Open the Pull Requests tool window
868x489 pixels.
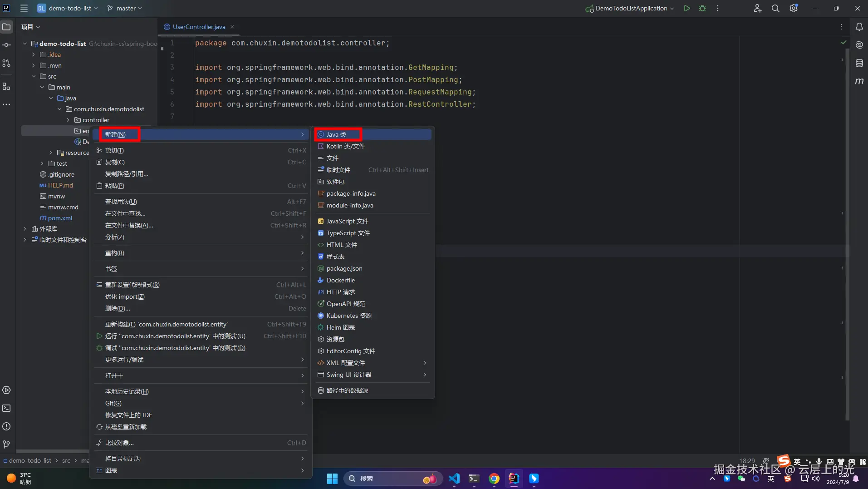6,63
